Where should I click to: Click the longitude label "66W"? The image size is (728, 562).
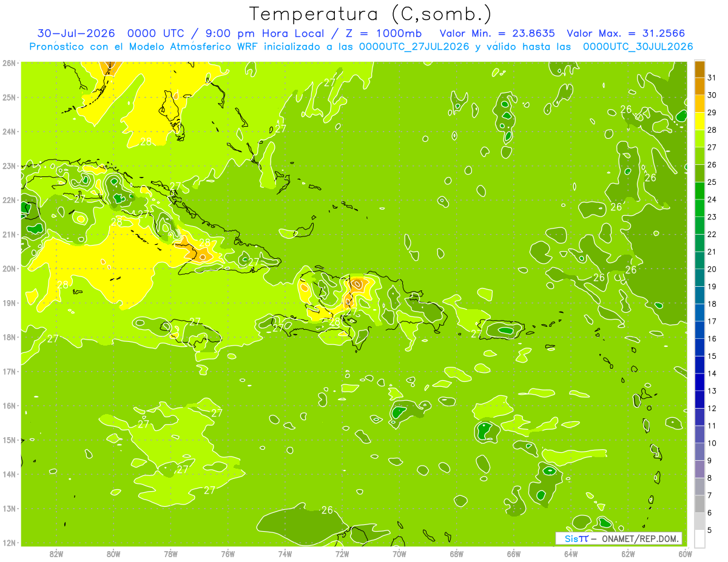point(513,554)
